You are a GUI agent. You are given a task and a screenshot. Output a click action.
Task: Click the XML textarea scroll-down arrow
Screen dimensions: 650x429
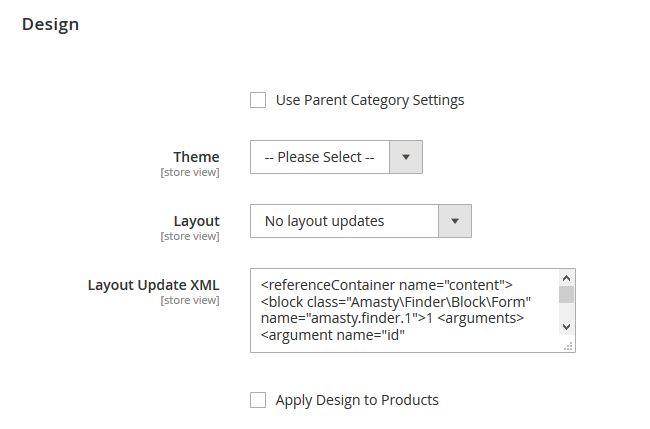[566, 326]
